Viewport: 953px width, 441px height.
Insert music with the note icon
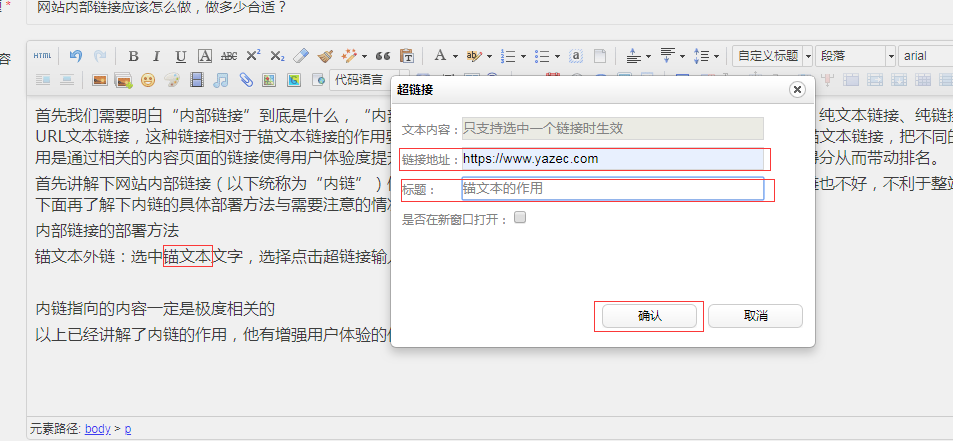[221, 80]
